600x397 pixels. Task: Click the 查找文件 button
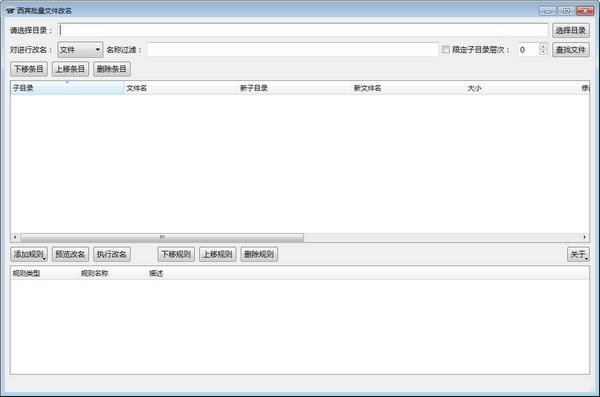pyautogui.click(x=571, y=50)
